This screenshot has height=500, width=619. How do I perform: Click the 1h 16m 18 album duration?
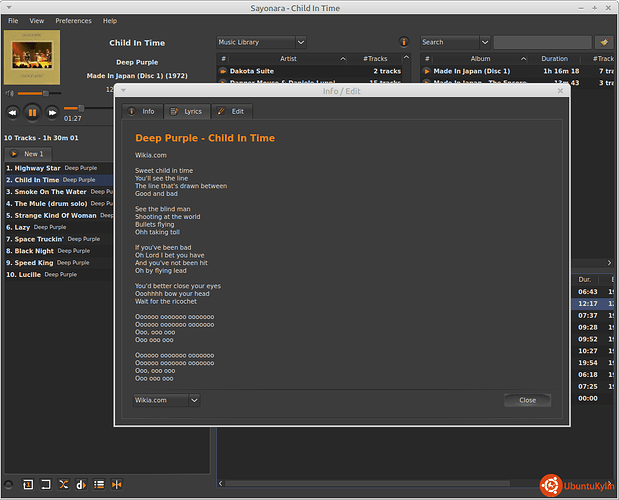point(561,71)
